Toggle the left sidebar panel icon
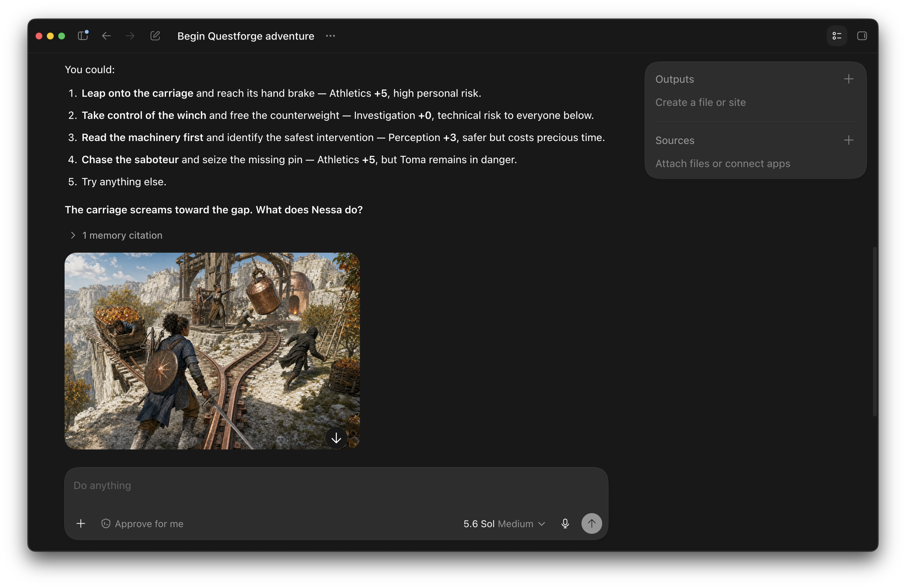 [x=83, y=36]
